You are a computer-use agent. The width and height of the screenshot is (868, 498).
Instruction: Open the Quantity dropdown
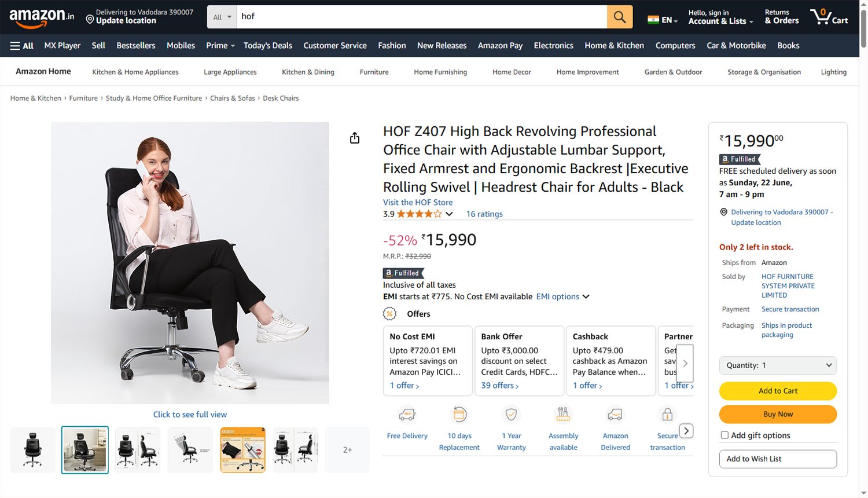777,365
